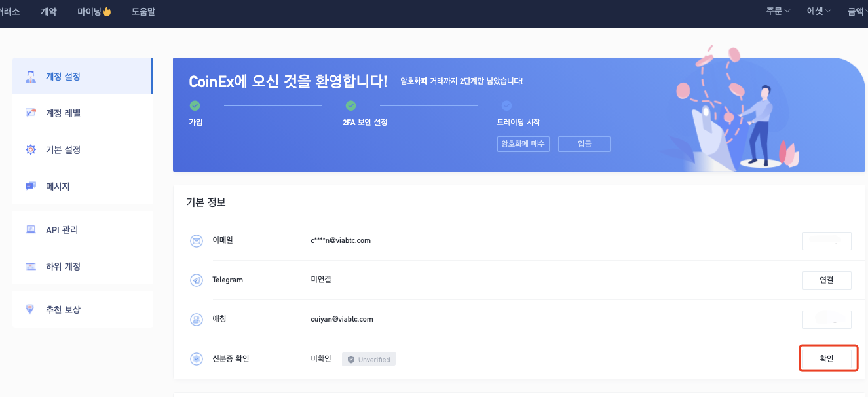Click the gear icon beside 기본 설정

30,149
